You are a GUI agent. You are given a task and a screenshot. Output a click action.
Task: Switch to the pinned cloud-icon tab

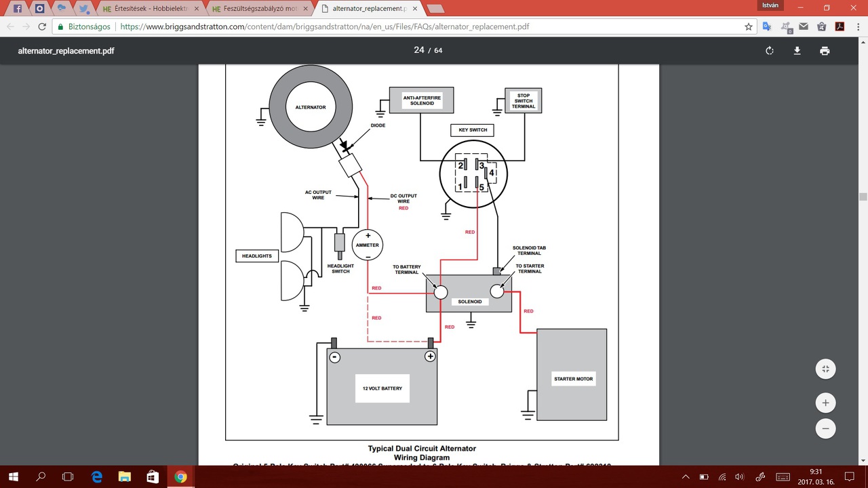(x=62, y=9)
